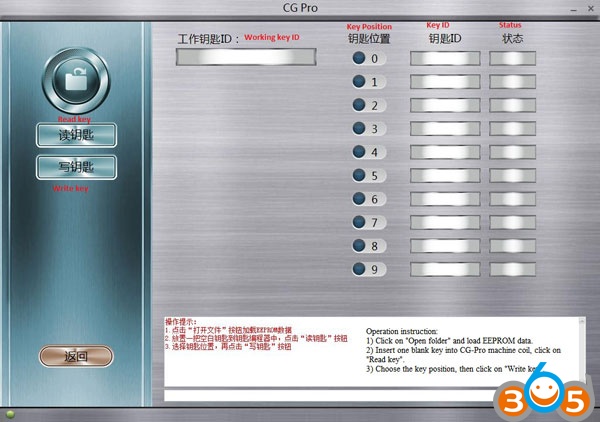
Task: Select key position 6 radio button
Action: coord(359,199)
